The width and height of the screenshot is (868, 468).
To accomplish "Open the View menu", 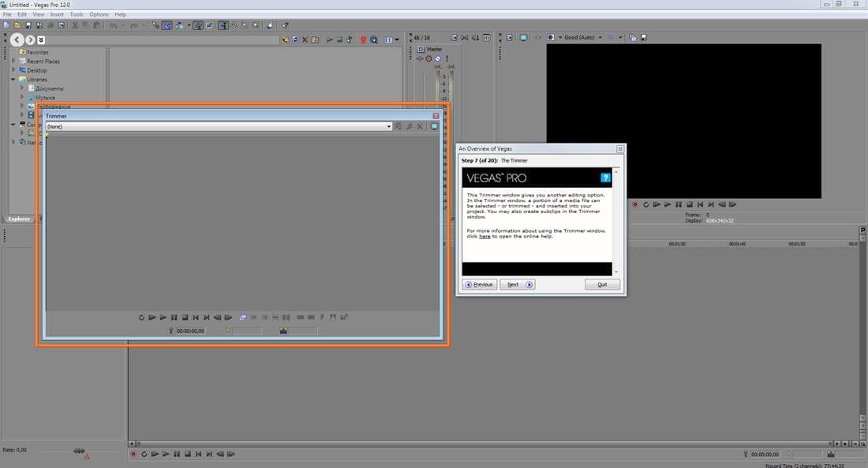I will click(x=38, y=14).
